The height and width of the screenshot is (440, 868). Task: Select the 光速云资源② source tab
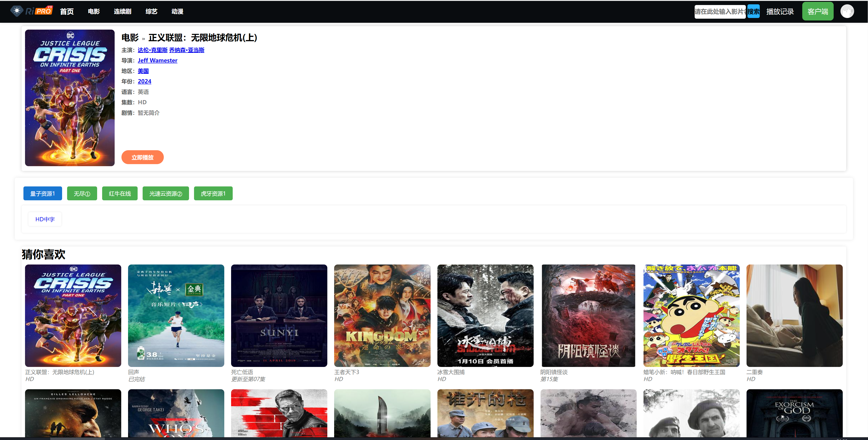click(x=165, y=193)
